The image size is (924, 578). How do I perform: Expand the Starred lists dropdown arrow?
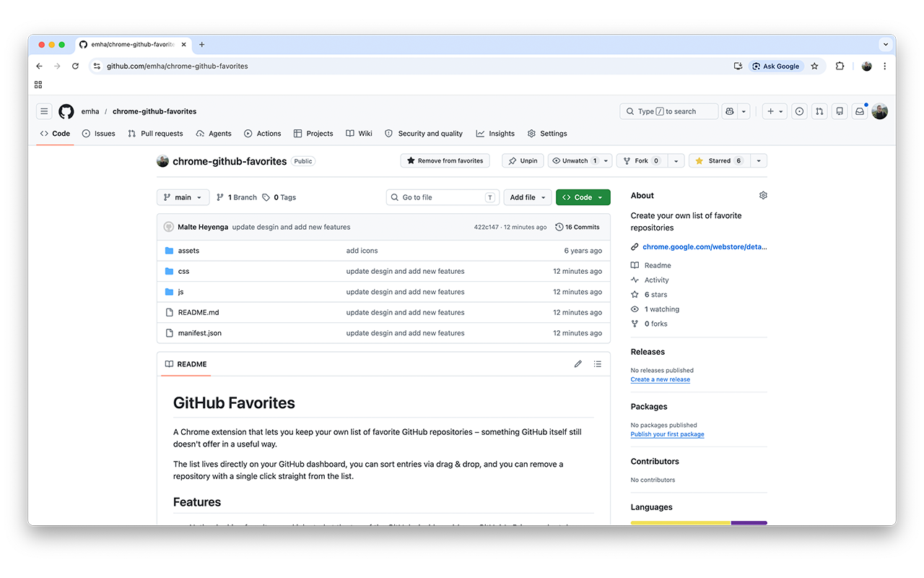pos(759,161)
